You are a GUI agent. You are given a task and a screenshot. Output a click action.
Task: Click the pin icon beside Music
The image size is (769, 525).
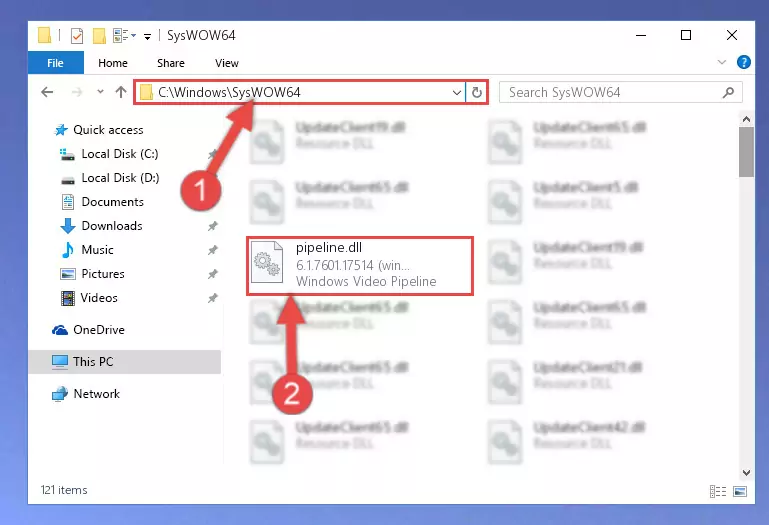coord(212,250)
